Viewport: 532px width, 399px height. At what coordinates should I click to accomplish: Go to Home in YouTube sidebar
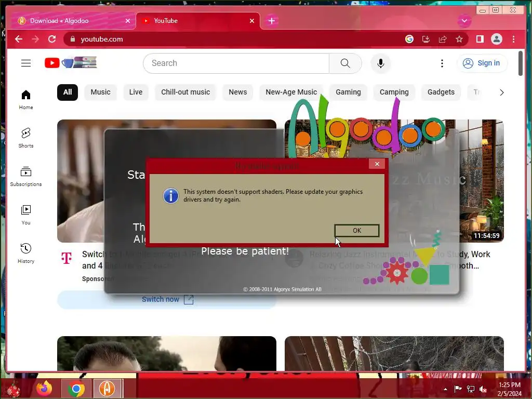click(x=26, y=100)
